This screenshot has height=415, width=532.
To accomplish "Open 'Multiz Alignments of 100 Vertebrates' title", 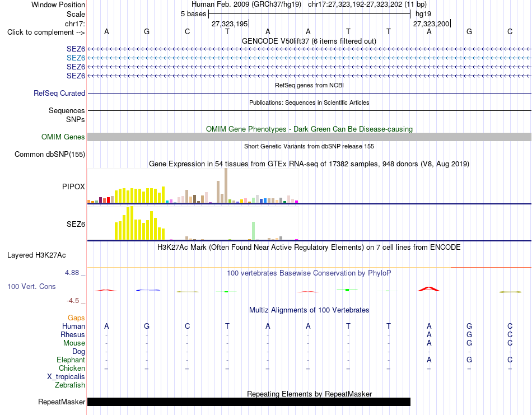I will [x=309, y=310].
